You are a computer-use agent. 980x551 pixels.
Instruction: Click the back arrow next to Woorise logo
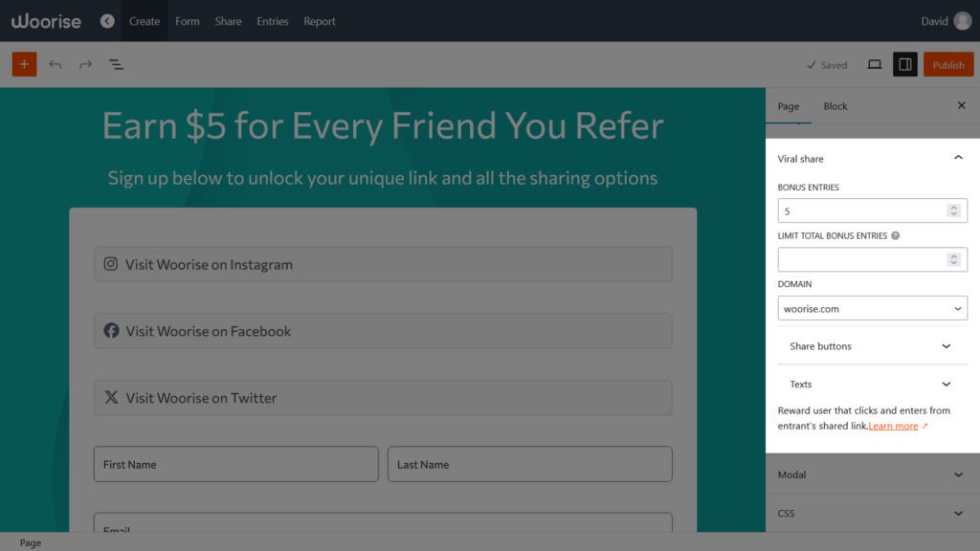(106, 20)
